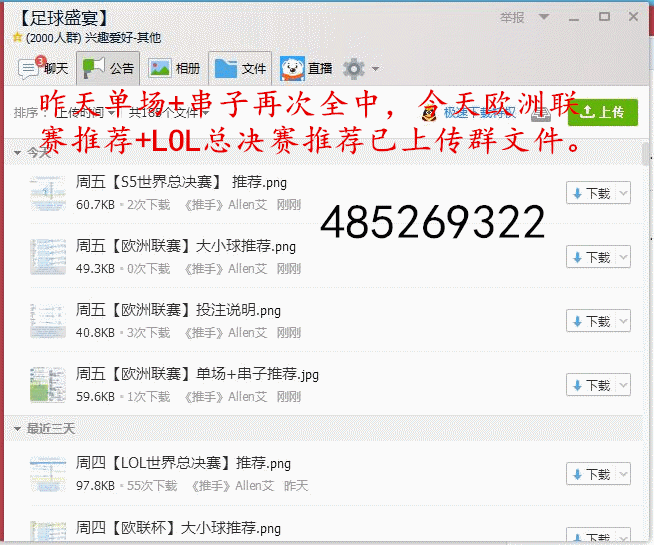Click the drive icon left of 上传

(541, 113)
